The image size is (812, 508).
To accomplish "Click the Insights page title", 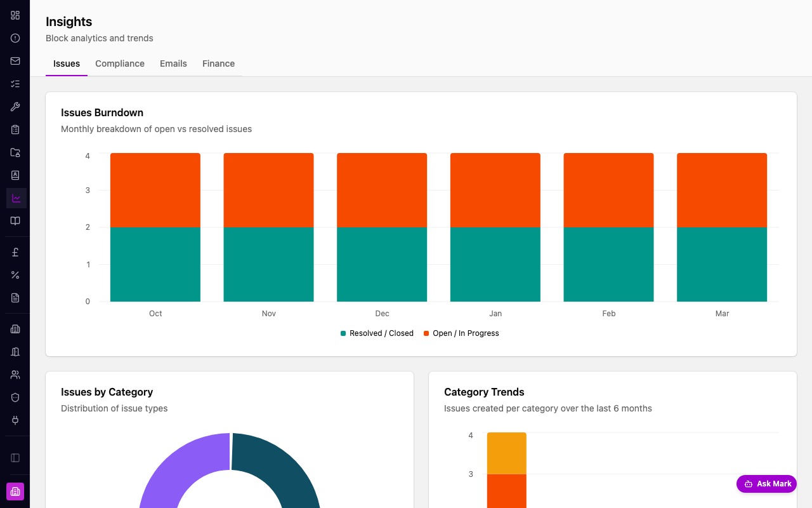I will click(x=69, y=22).
